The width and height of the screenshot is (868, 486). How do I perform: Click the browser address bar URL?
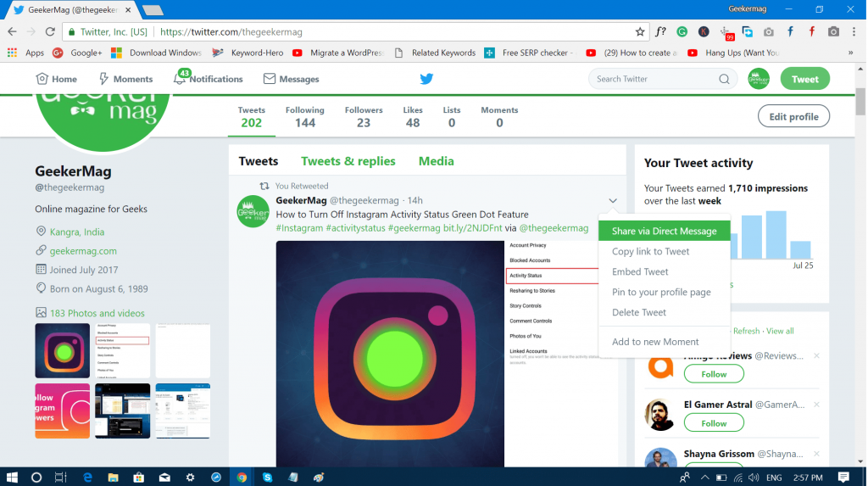click(231, 32)
